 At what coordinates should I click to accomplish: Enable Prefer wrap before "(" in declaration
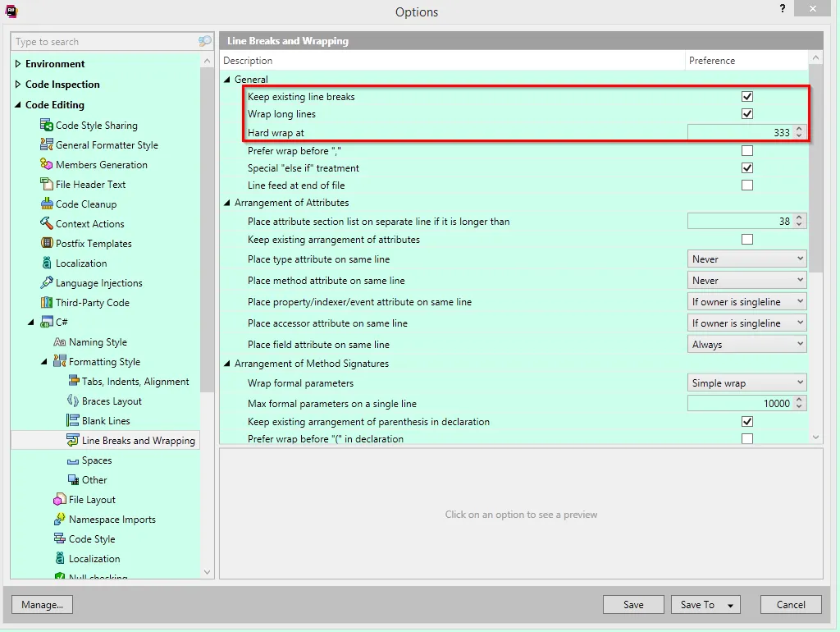[746, 438]
